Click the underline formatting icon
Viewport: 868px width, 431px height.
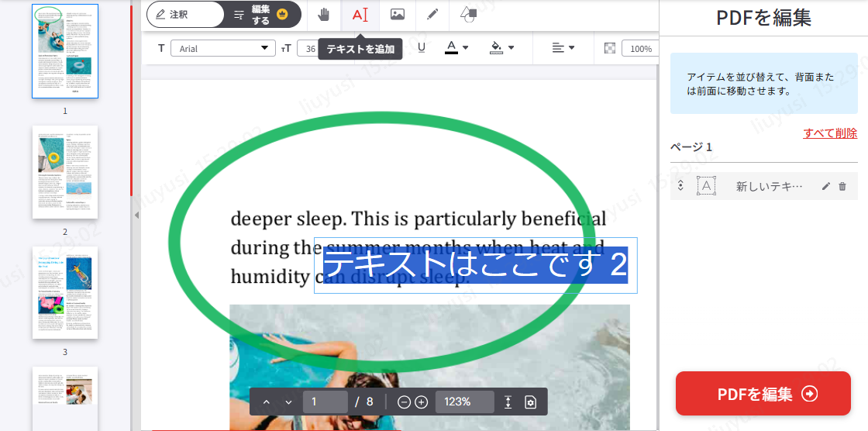[422, 48]
